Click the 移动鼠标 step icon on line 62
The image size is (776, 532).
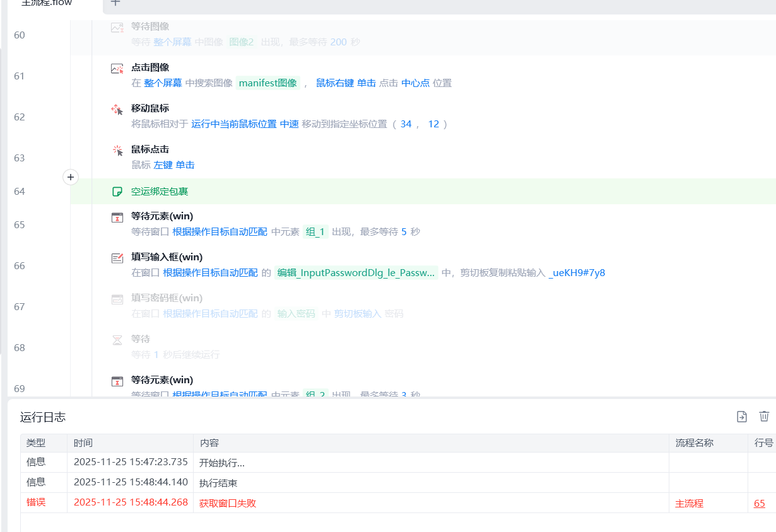[117, 110]
